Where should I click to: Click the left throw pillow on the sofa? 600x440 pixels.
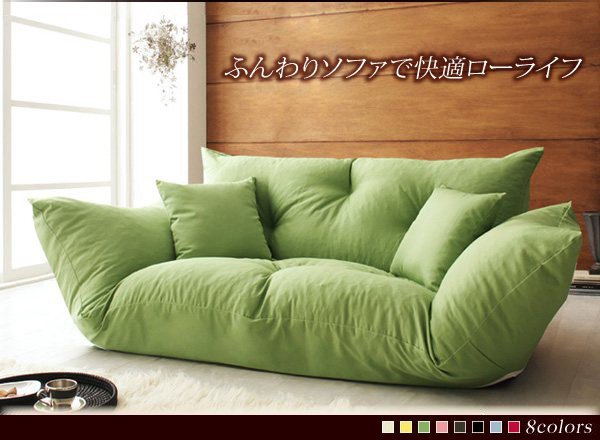[214, 218]
